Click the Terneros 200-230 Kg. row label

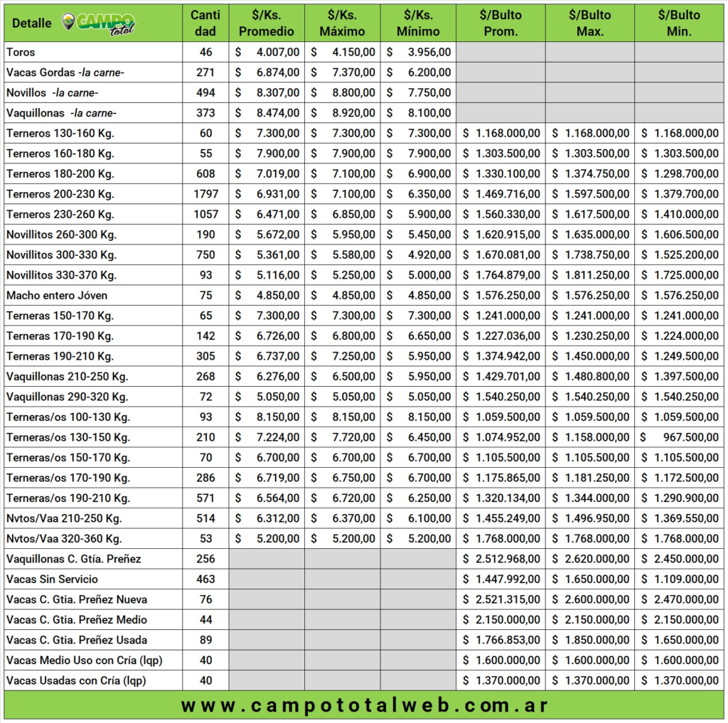coord(60,193)
